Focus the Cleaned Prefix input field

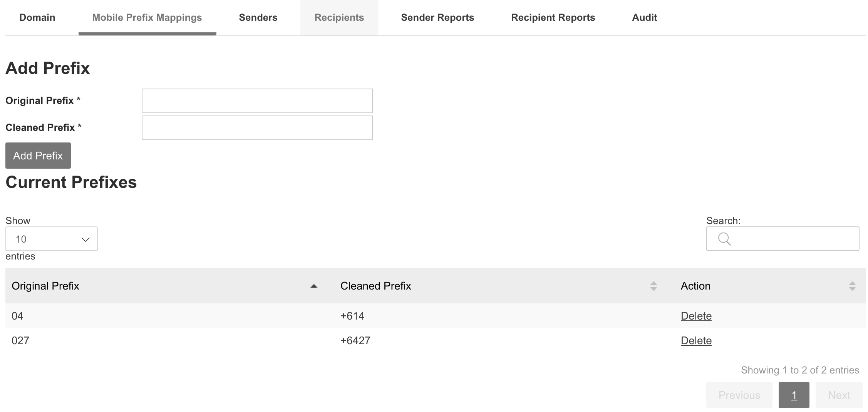[x=257, y=128]
